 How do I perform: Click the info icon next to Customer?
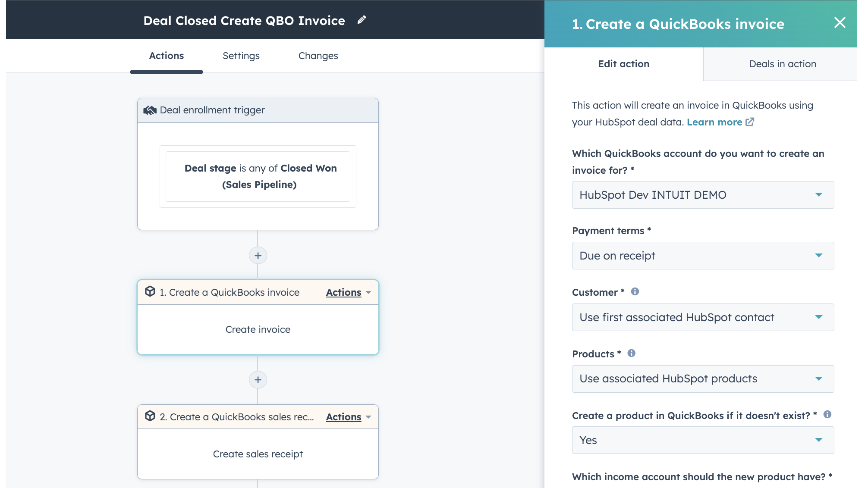(635, 291)
